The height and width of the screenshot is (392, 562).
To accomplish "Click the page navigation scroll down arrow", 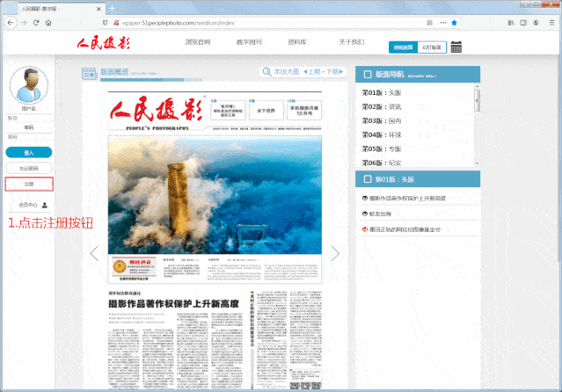I will 477,163.
